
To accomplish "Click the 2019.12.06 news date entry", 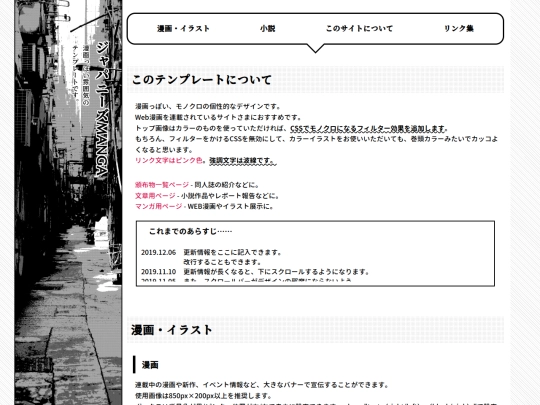I will click(x=158, y=252).
